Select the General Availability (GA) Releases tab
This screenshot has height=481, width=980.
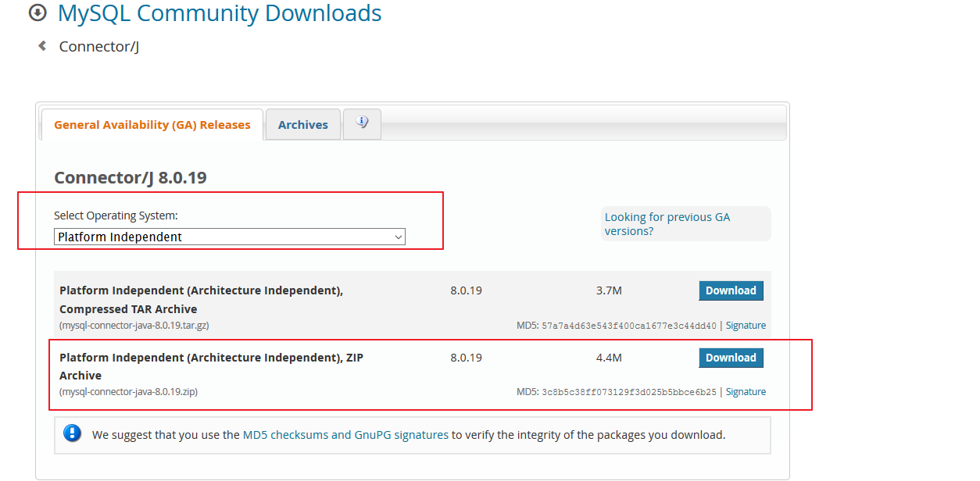pyautogui.click(x=152, y=125)
